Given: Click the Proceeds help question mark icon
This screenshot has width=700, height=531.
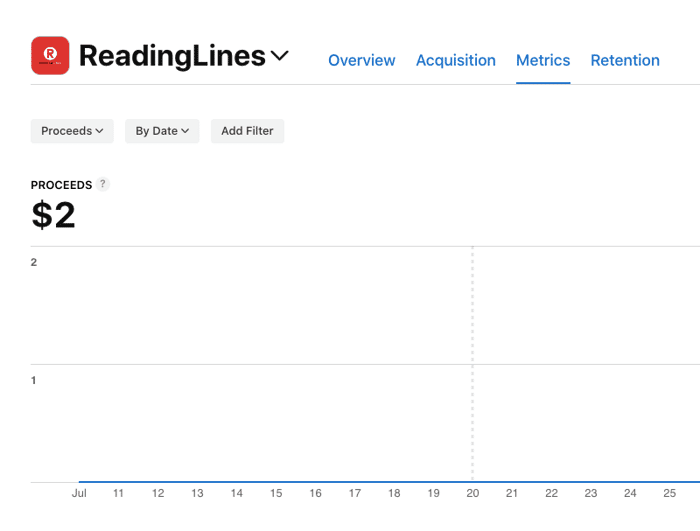Looking at the screenshot, I should (x=103, y=184).
